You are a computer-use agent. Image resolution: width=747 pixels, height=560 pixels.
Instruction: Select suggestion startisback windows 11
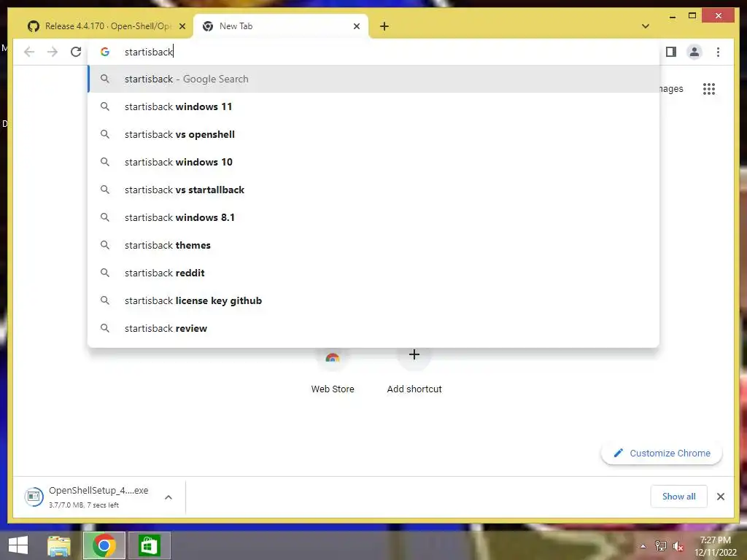click(374, 106)
